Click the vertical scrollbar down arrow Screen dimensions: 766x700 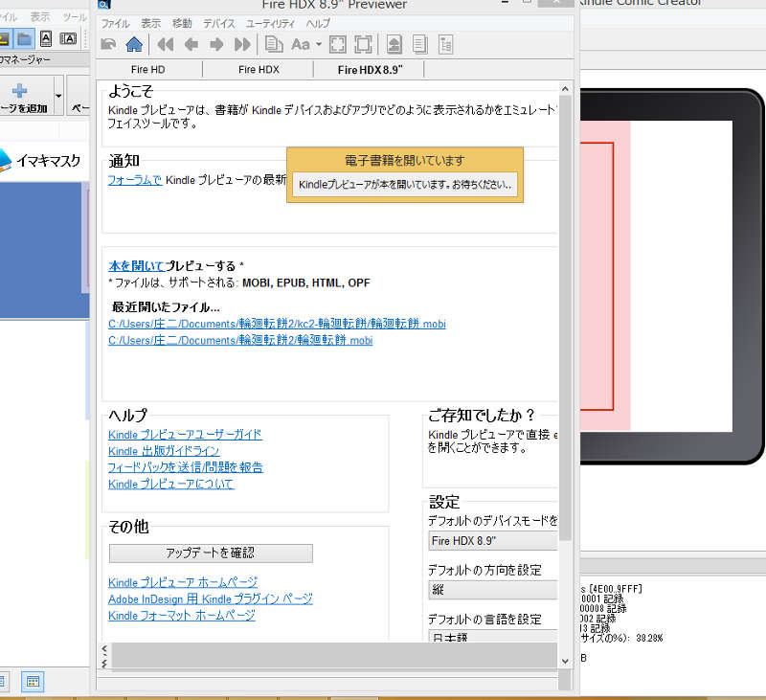point(565,662)
